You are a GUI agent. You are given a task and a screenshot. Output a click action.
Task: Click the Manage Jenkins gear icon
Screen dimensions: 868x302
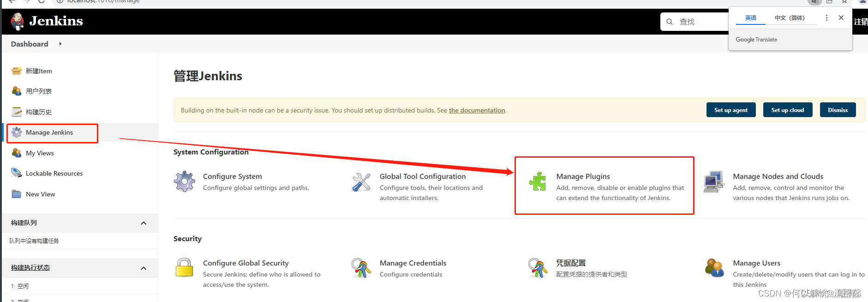pos(17,132)
